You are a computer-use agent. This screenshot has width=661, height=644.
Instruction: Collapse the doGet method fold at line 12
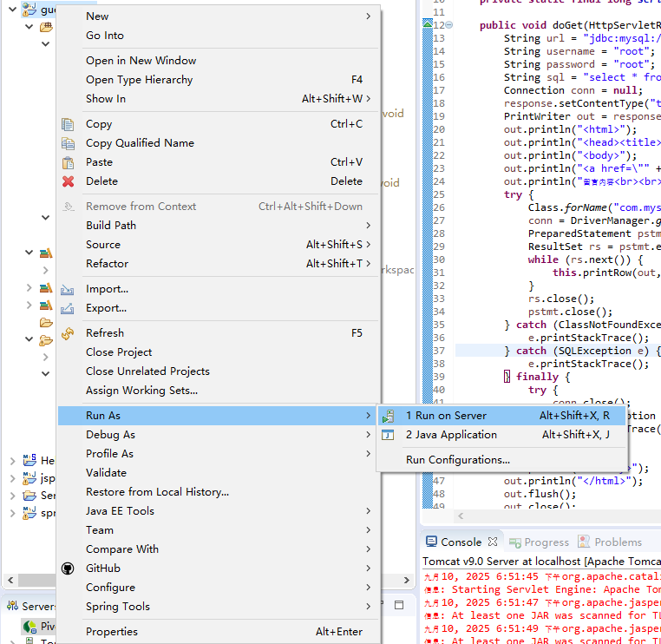pyautogui.click(x=449, y=25)
